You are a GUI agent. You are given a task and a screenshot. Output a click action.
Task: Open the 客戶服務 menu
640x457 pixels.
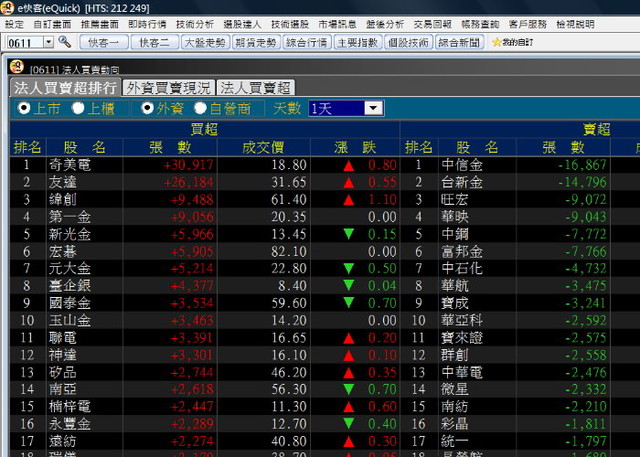pos(528,24)
